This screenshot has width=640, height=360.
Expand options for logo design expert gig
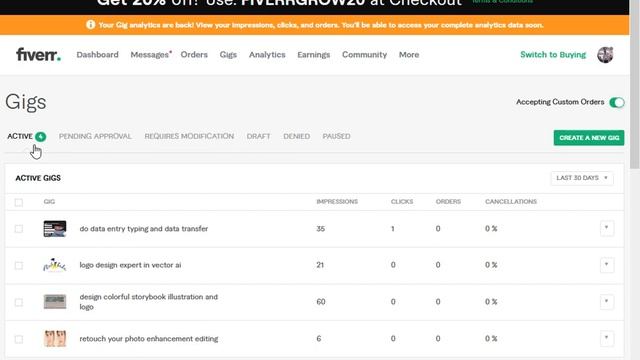click(607, 265)
